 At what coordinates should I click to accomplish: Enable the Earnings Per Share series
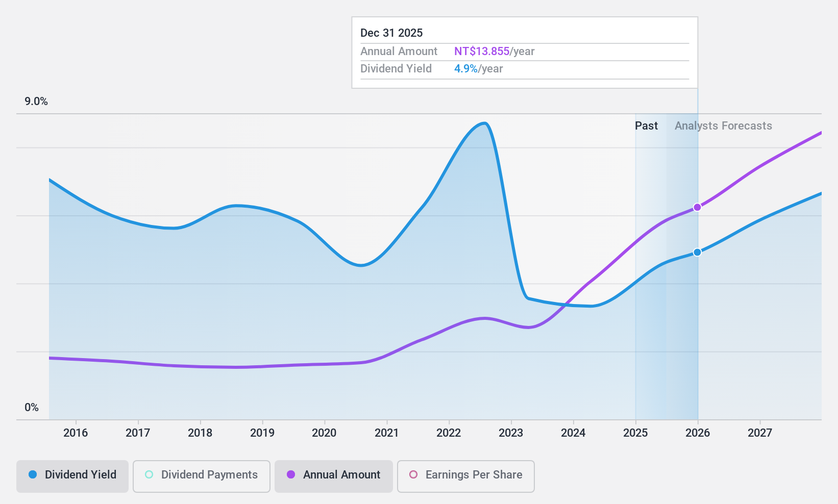pyautogui.click(x=466, y=476)
